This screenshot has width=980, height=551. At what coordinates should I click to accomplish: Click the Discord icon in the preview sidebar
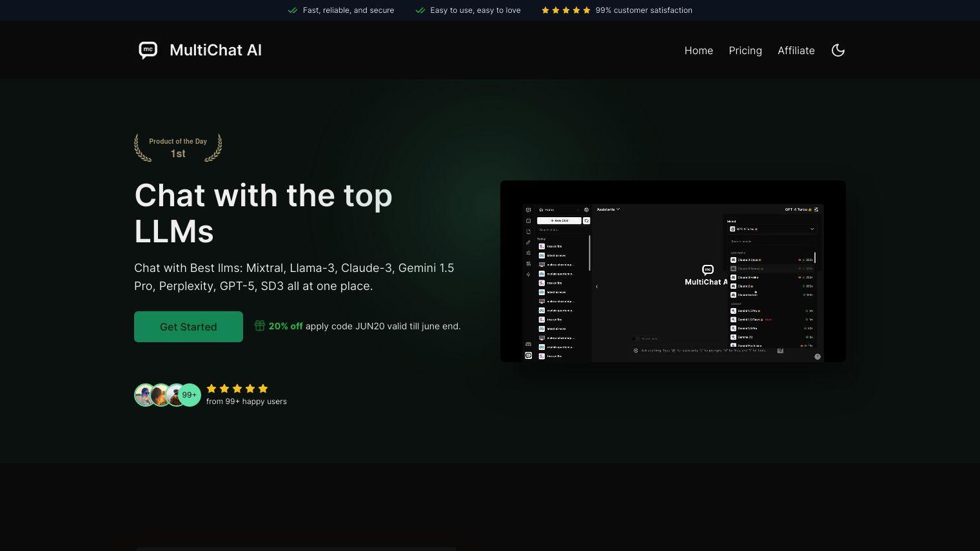point(528,344)
